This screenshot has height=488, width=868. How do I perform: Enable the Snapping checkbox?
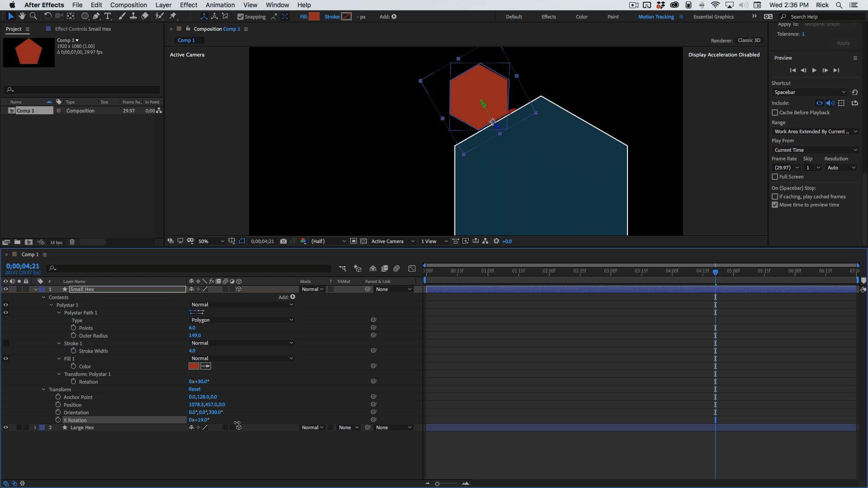241,17
